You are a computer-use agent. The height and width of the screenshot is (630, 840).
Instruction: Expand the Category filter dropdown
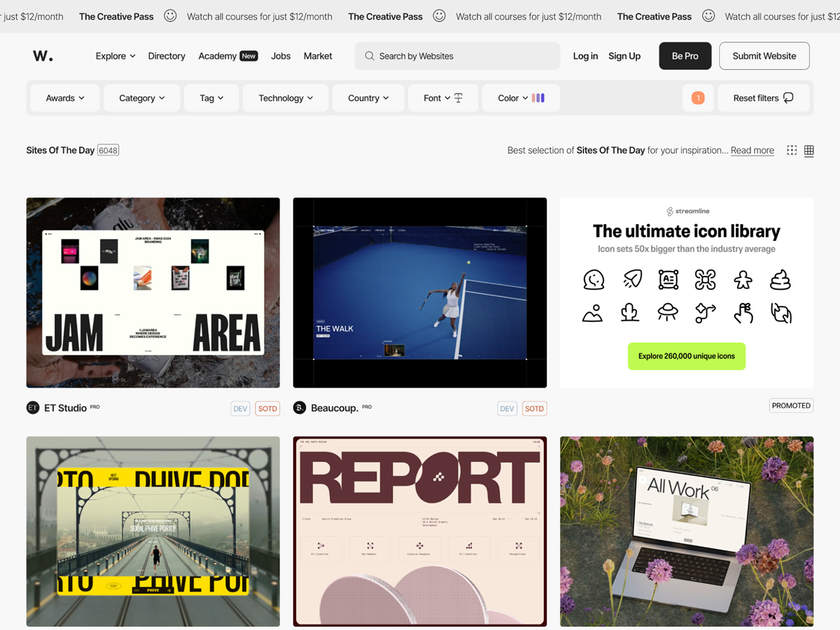tap(141, 98)
